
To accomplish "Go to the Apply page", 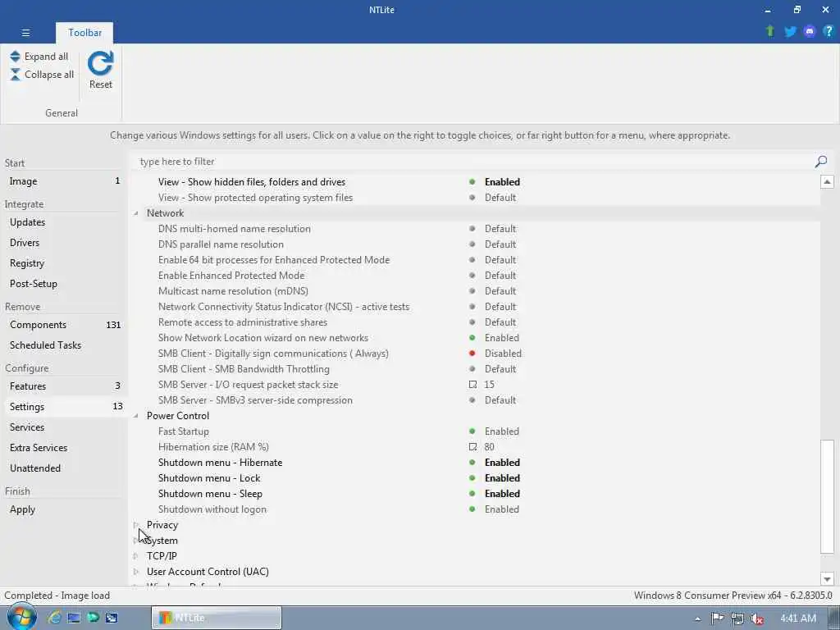I will pyautogui.click(x=63, y=509).
